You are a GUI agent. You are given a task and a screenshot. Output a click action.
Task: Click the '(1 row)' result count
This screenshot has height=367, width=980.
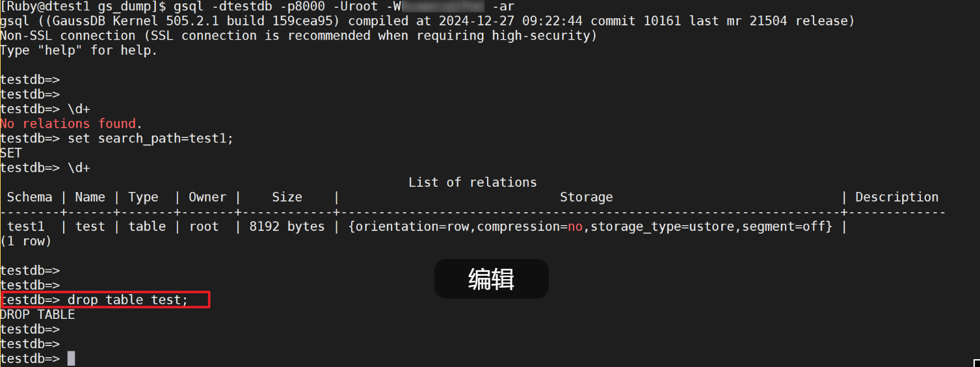[x=26, y=241]
